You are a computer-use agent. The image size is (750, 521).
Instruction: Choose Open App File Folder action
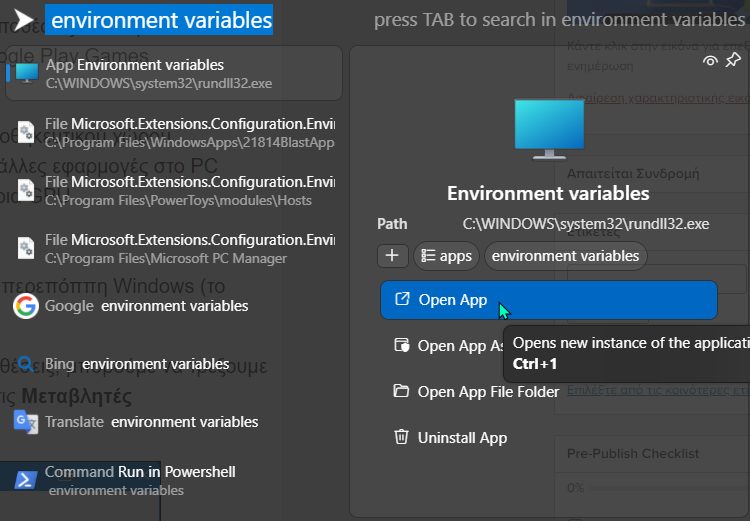point(549,392)
